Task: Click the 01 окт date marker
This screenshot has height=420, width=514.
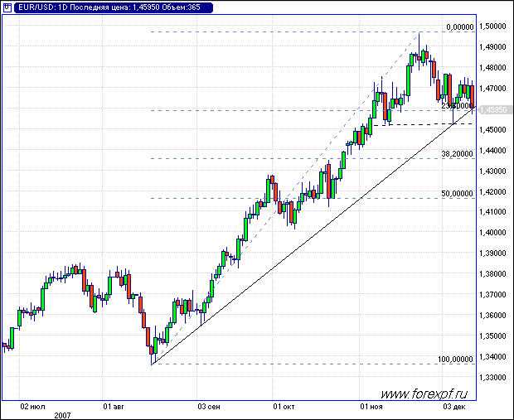Action: point(284,407)
